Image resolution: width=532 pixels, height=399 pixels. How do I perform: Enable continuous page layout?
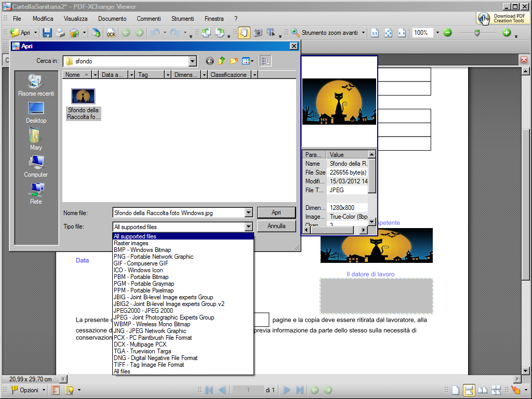coord(469,390)
